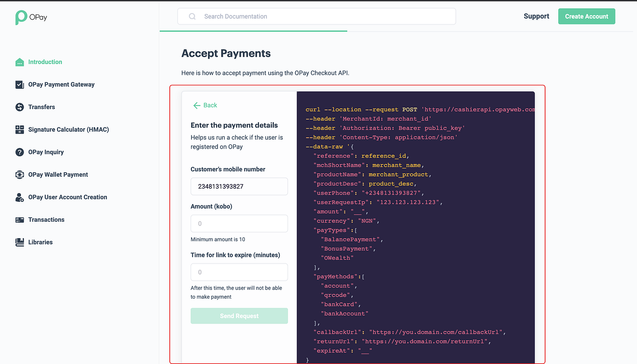Click the "payTypes" code line

click(x=335, y=230)
